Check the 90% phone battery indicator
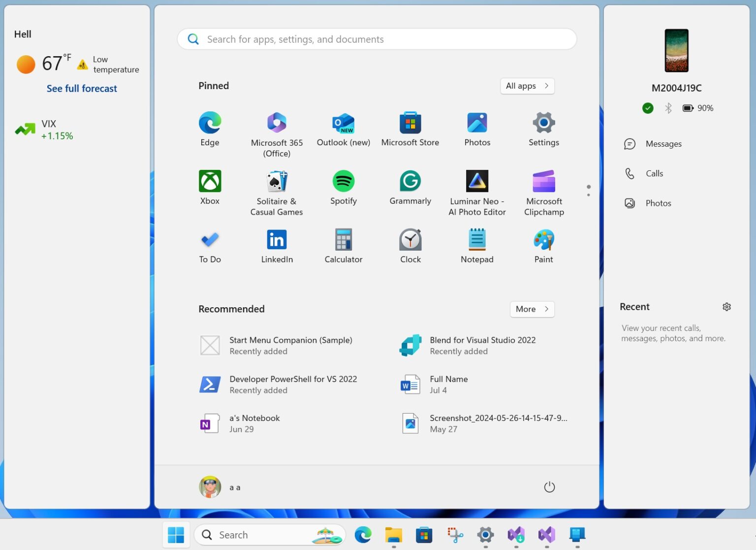The image size is (756, 550). 697,108
